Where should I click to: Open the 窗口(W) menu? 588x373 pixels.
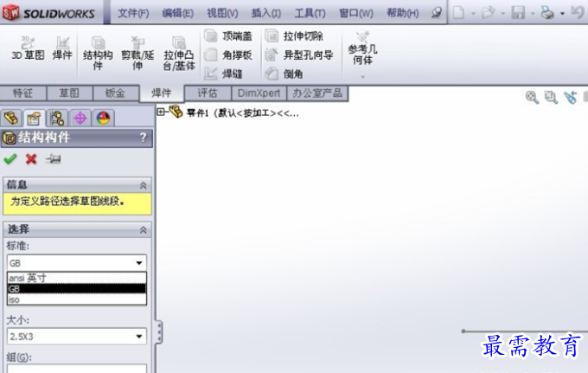pos(356,14)
